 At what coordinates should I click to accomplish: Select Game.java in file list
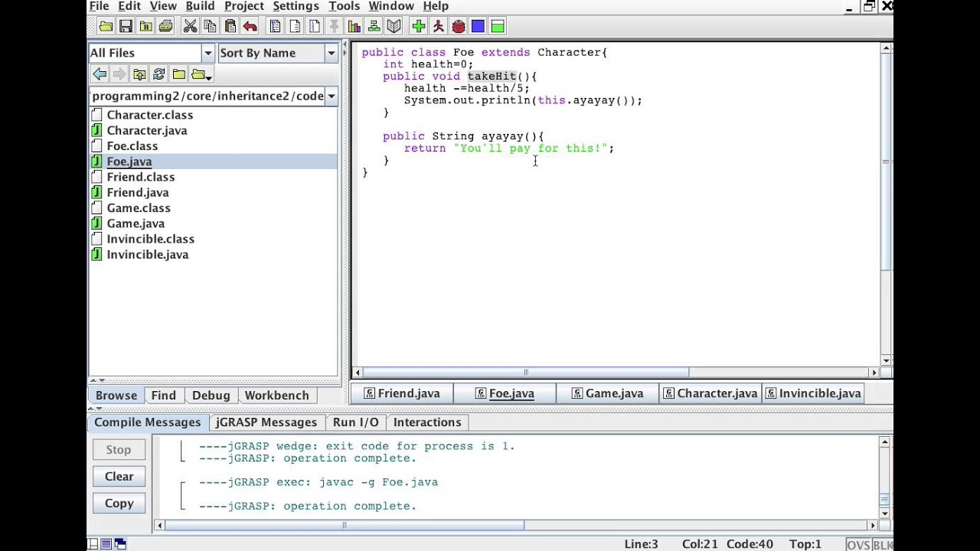click(136, 223)
